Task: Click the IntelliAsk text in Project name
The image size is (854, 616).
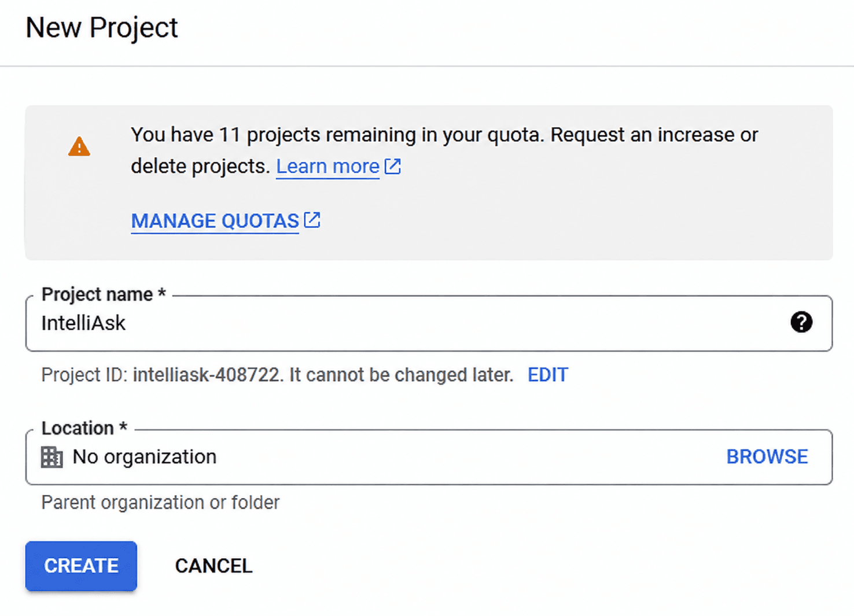Action: click(83, 323)
